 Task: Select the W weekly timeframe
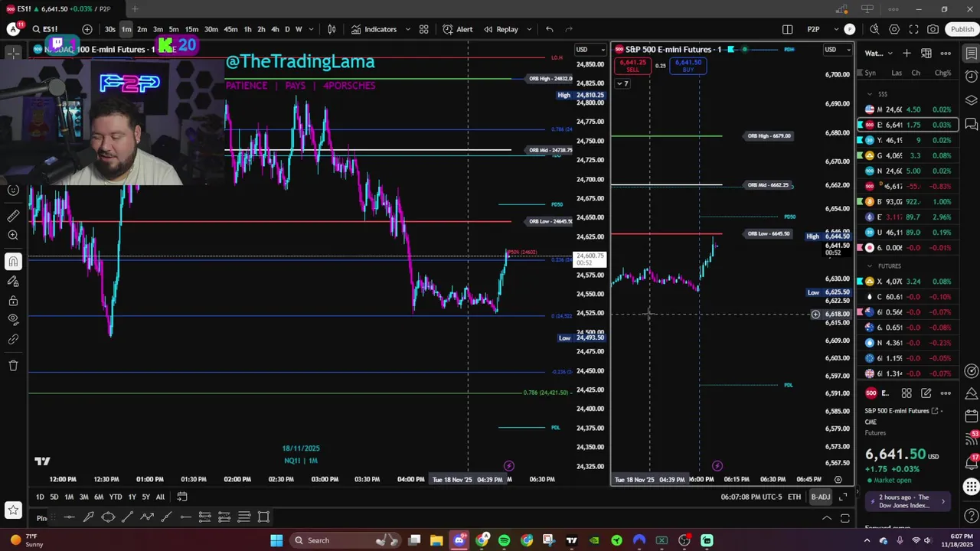point(299,29)
